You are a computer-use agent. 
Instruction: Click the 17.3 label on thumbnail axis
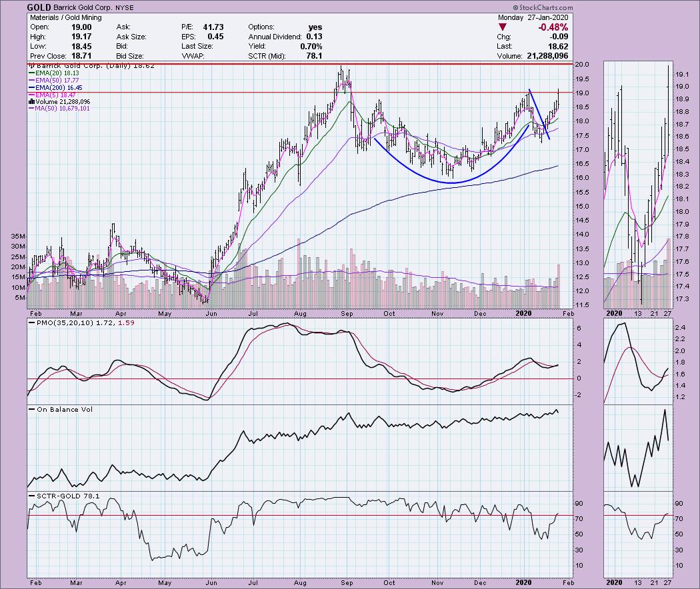point(682,299)
